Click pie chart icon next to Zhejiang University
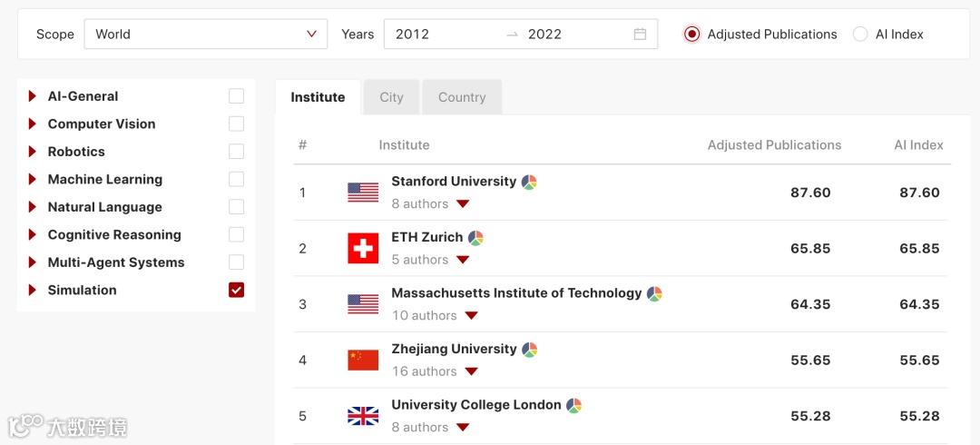 (529, 350)
